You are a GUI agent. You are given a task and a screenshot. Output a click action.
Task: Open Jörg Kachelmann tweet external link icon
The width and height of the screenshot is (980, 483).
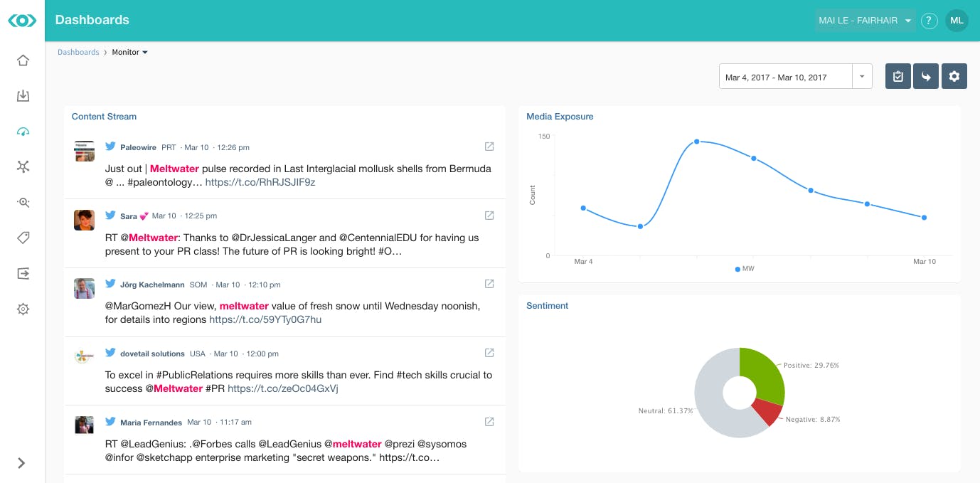click(489, 284)
